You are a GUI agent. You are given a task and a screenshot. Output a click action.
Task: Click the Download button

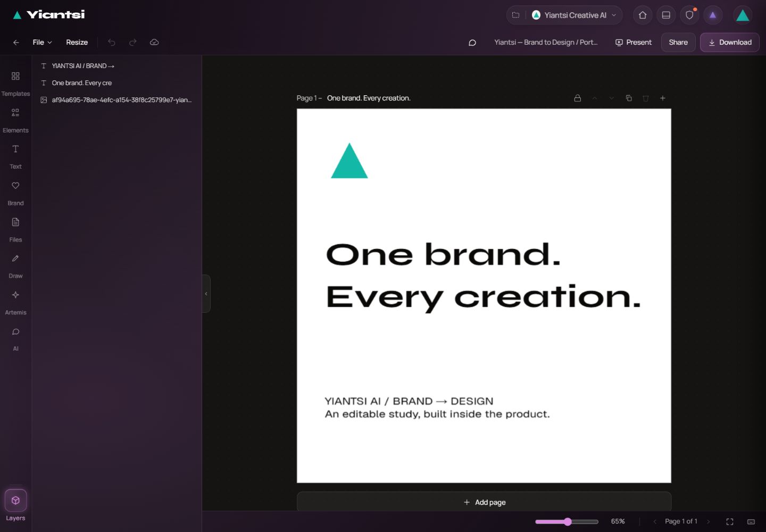click(x=730, y=43)
